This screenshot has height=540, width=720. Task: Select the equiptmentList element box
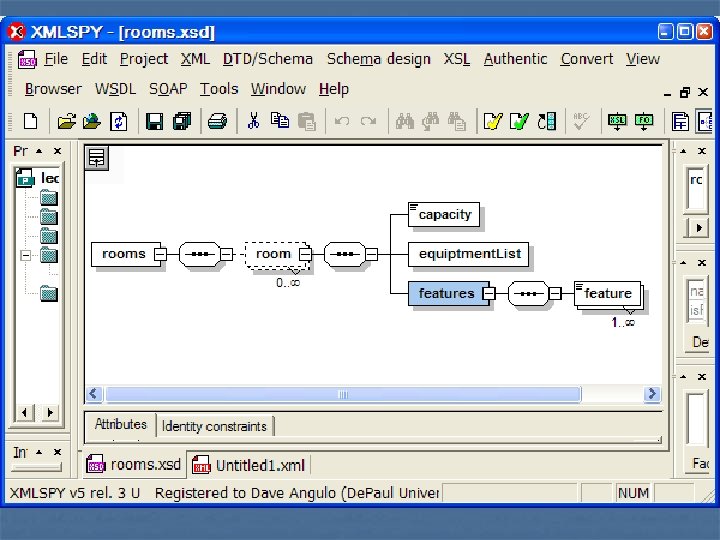point(468,254)
